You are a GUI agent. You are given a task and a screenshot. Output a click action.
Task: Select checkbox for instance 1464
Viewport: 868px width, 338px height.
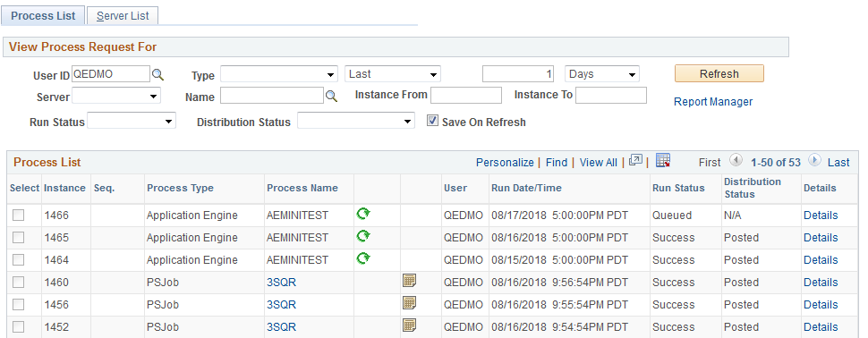(19, 260)
